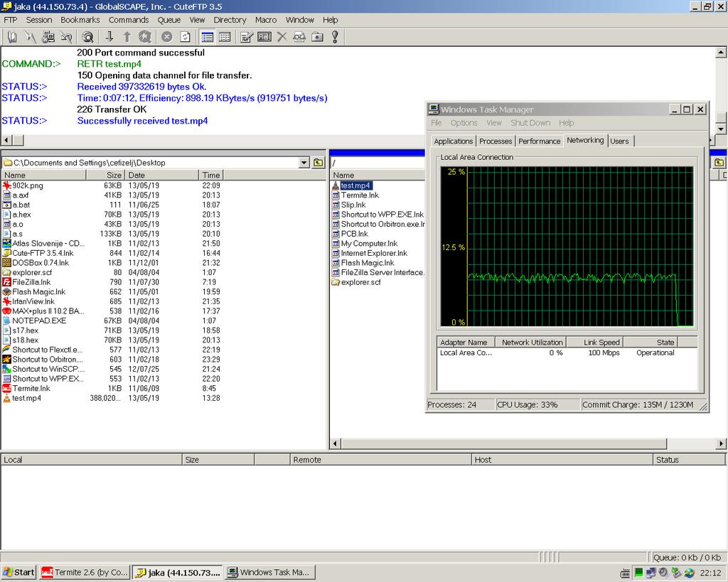Screen dimensions: 728x582
Task: Select Local Area Connection adapter row
Action: pos(567,352)
